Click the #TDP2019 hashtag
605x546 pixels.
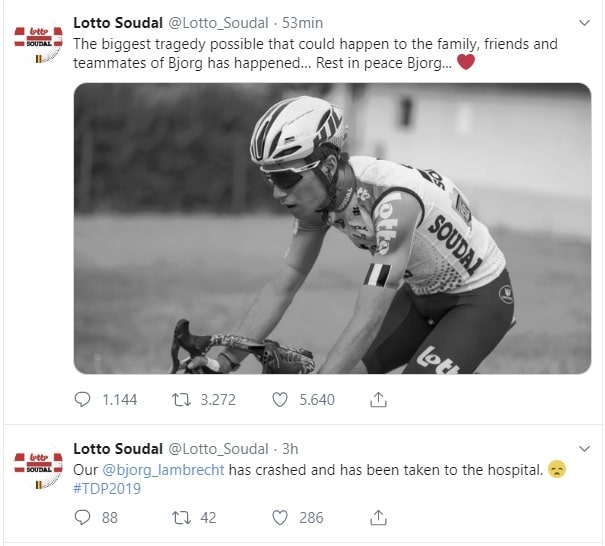click(107, 489)
